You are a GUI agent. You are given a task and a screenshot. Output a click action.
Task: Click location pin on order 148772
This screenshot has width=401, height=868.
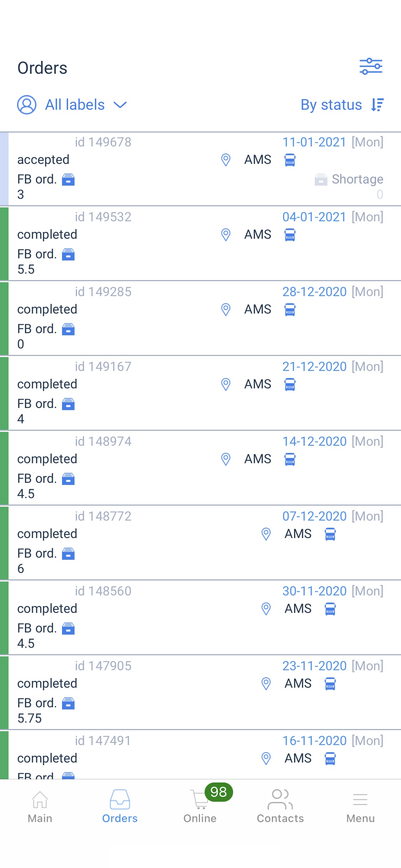266,534
